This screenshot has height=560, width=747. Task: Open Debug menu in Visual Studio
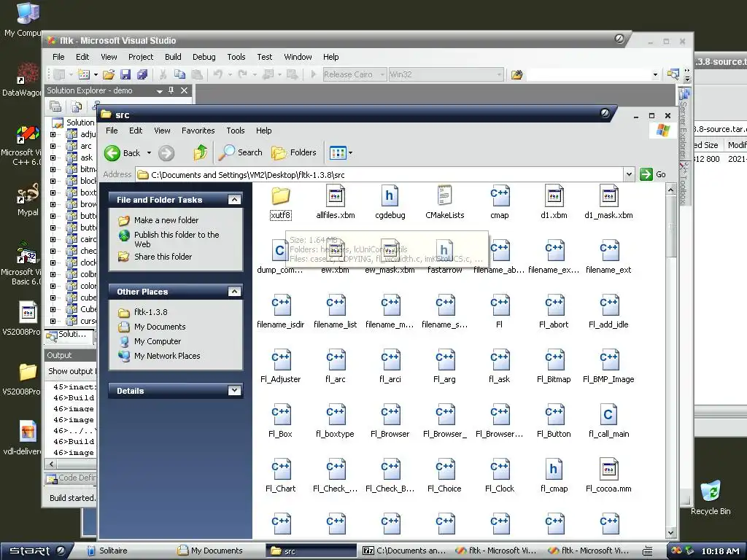[204, 57]
